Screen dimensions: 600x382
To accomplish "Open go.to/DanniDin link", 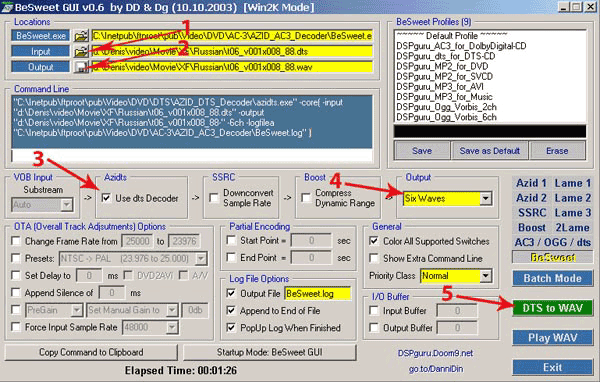I will (435, 369).
